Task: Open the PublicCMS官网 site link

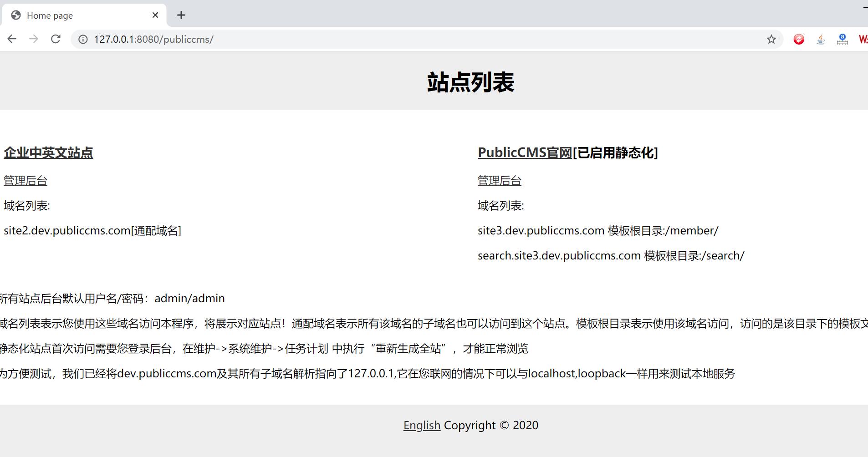Action: [525, 153]
